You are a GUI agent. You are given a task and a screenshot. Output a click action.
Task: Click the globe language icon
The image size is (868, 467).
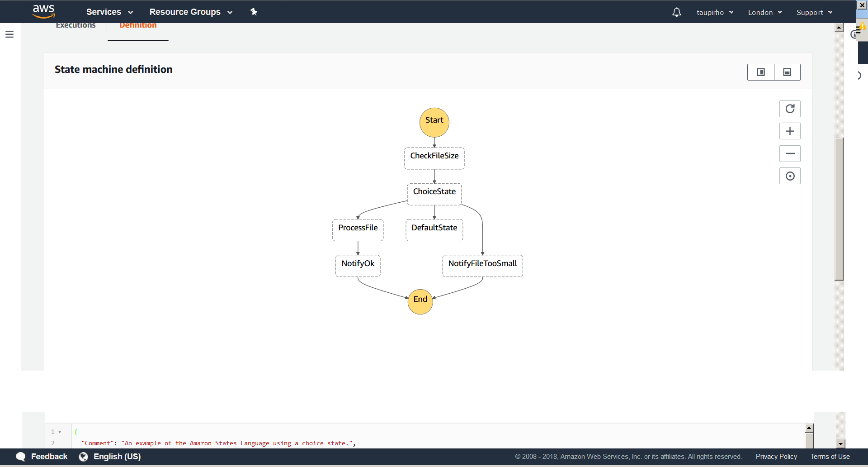click(x=84, y=457)
